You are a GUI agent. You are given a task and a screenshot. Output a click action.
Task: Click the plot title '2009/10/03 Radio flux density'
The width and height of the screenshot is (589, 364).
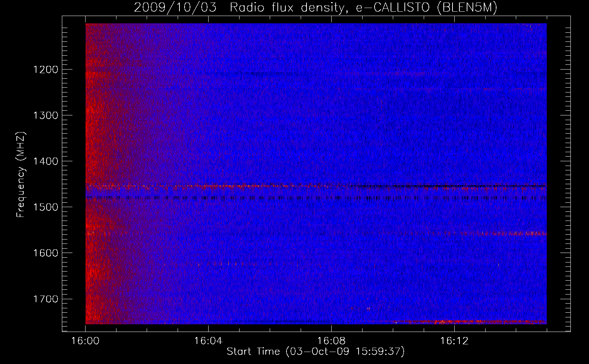coord(316,7)
